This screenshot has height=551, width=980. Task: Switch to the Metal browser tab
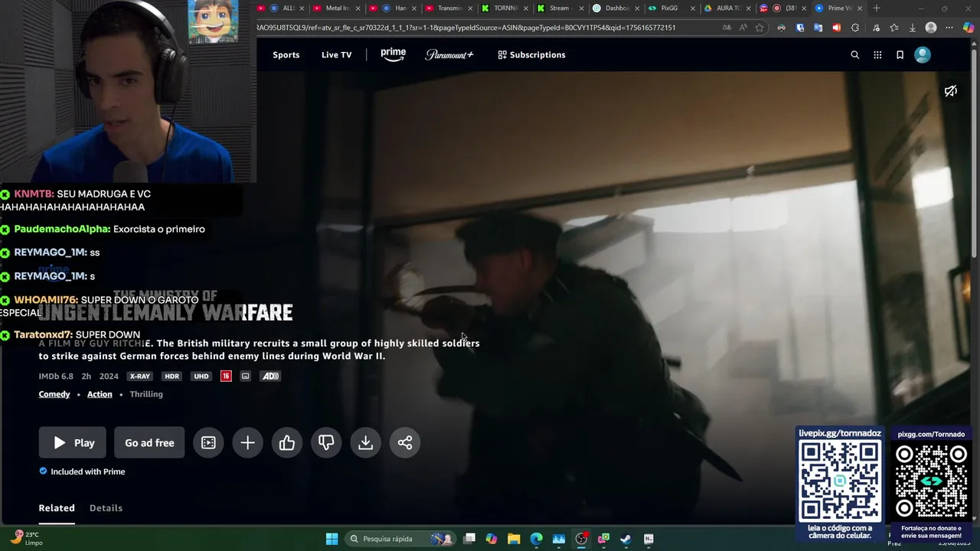tap(335, 8)
